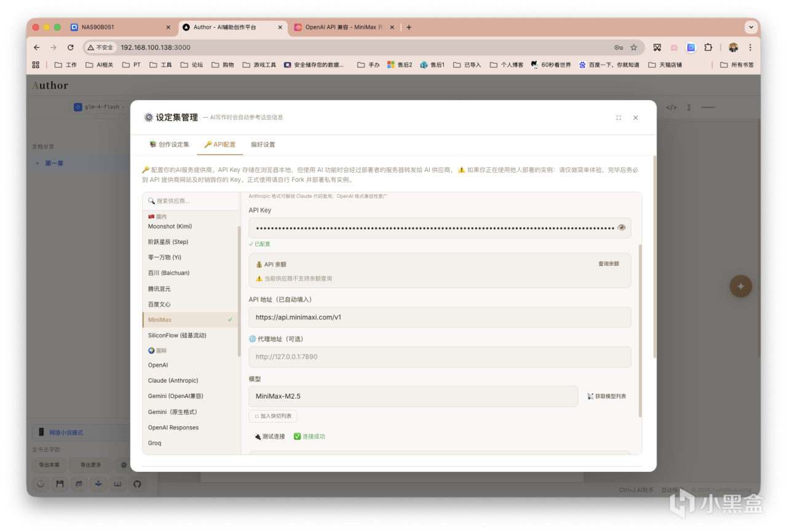The image size is (787, 532).
Task: Switch to the NAS90B051 browser tab
Action: pyautogui.click(x=121, y=27)
